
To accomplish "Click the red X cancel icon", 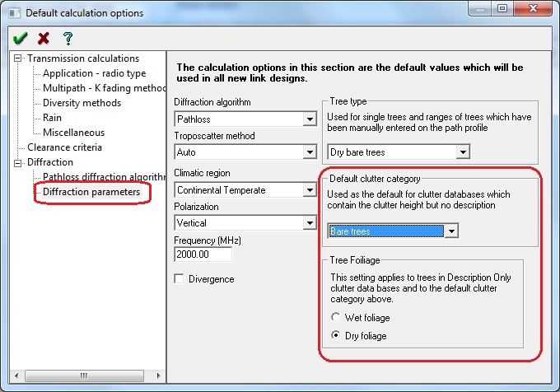I will pyautogui.click(x=44, y=38).
